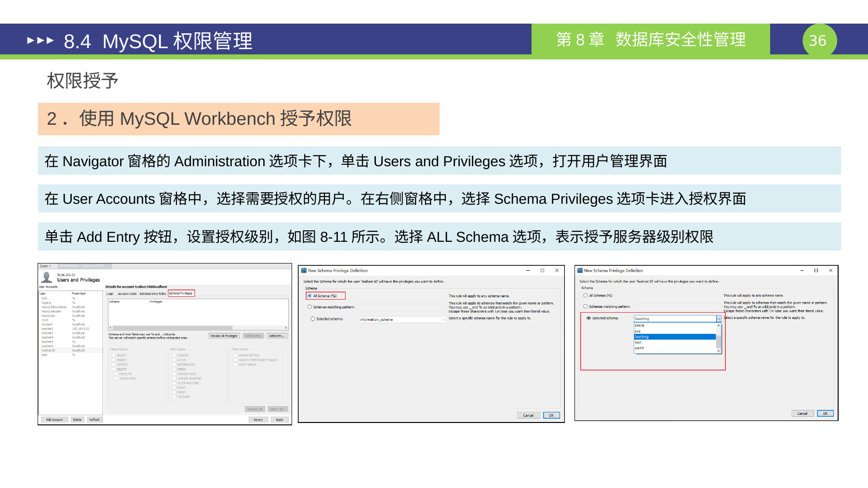Enable the CREATE TEMPORARY TABLES checkbox
868x488 pixels.
pyautogui.click(x=235, y=360)
